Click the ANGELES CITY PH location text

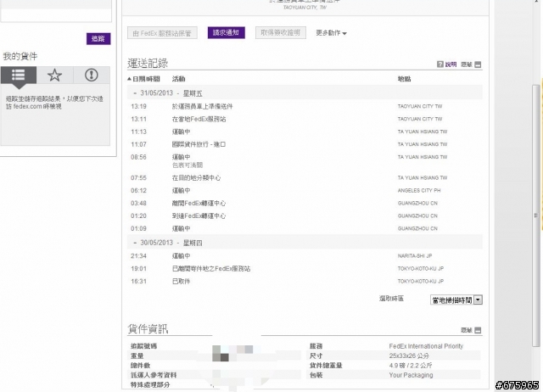pyautogui.click(x=419, y=190)
